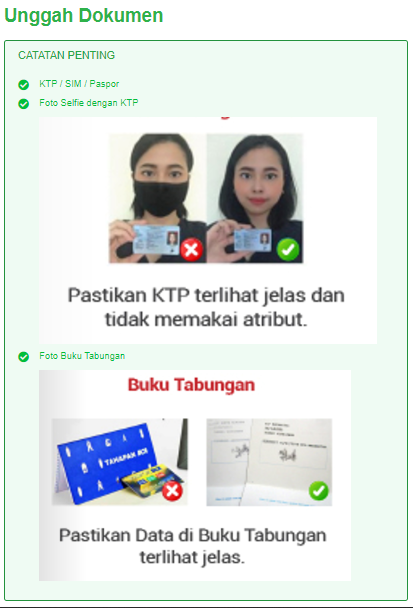Click the blue savings book cover image
Screen dimensions: 413x608
[120, 462]
